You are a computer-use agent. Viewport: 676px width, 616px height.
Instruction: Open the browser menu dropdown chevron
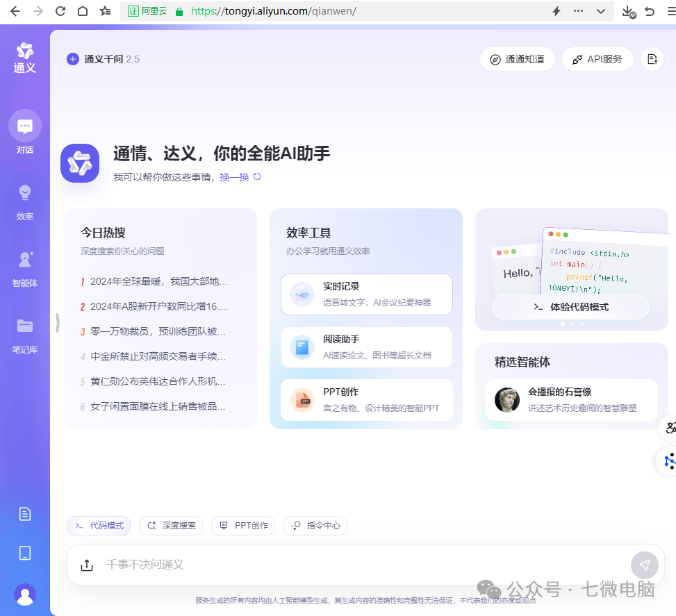(x=600, y=11)
